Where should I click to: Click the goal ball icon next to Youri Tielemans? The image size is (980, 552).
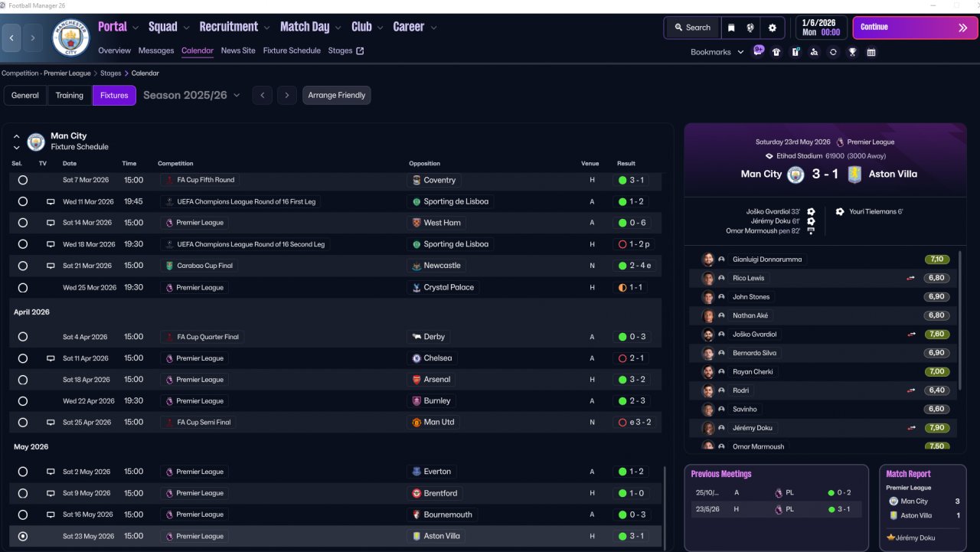(x=840, y=211)
